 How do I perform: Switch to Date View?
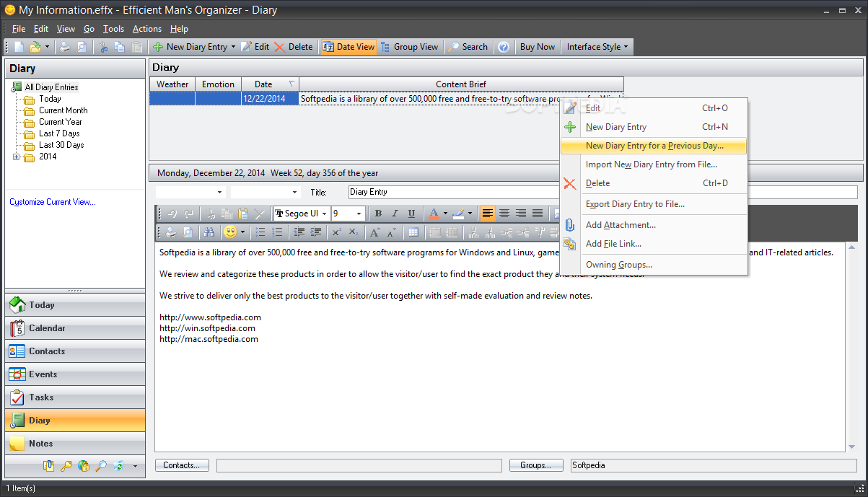[348, 47]
